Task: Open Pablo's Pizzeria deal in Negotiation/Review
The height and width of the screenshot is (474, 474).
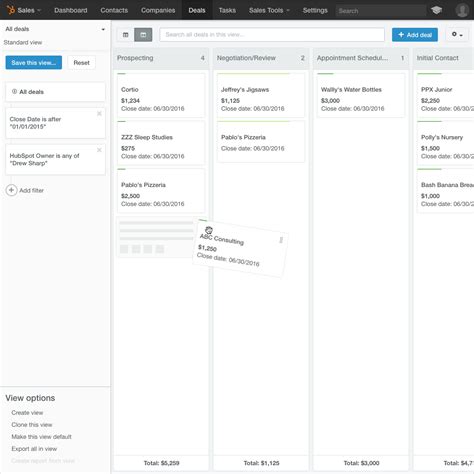Action: point(261,142)
